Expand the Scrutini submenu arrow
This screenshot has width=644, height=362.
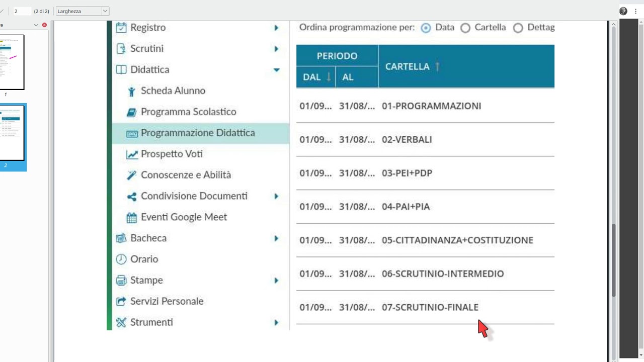[276, 49]
